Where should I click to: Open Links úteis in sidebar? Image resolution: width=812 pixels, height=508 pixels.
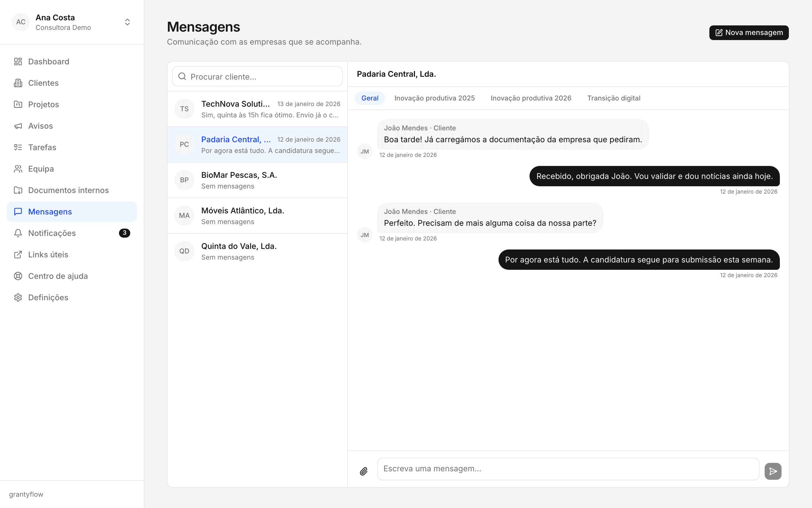[x=72, y=255]
